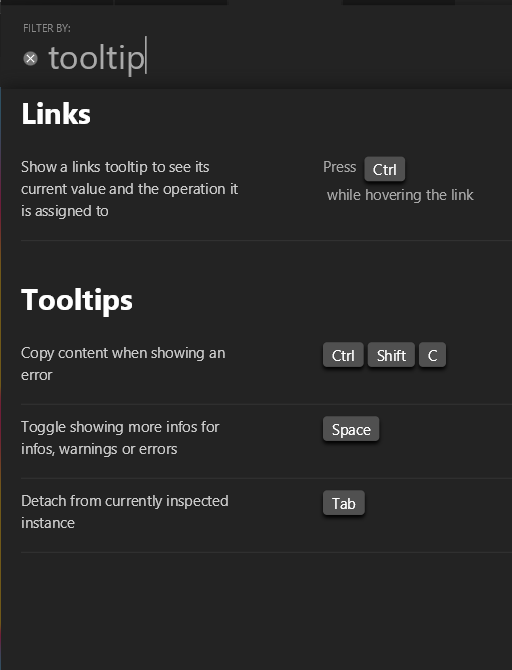Select the Tooltips section heading
512x670 pixels.
point(77,300)
